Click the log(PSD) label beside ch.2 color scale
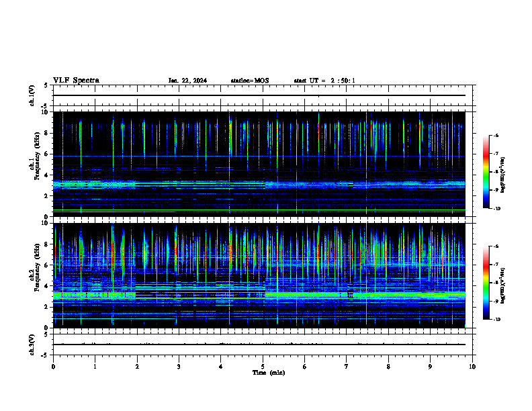532x411 pixels. (x=503, y=285)
